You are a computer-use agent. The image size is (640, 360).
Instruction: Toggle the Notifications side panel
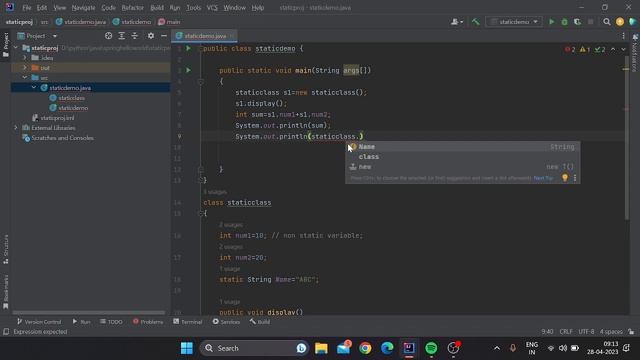[x=635, y=53]
